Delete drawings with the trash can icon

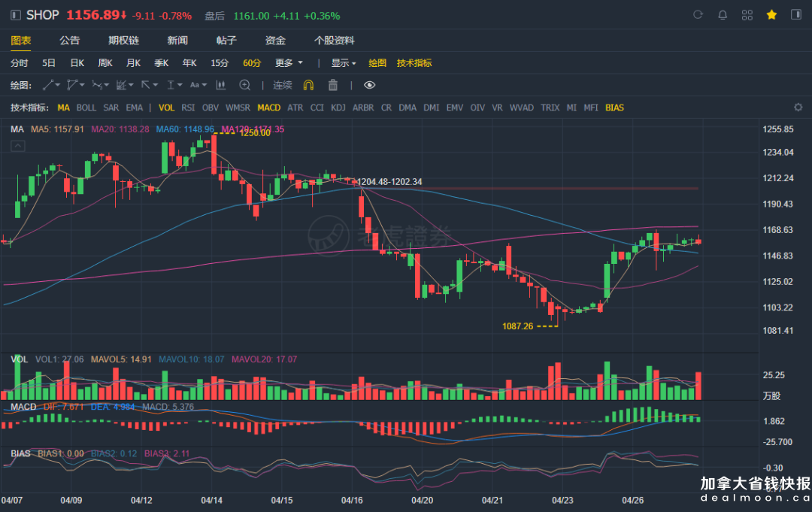point(332,85)
